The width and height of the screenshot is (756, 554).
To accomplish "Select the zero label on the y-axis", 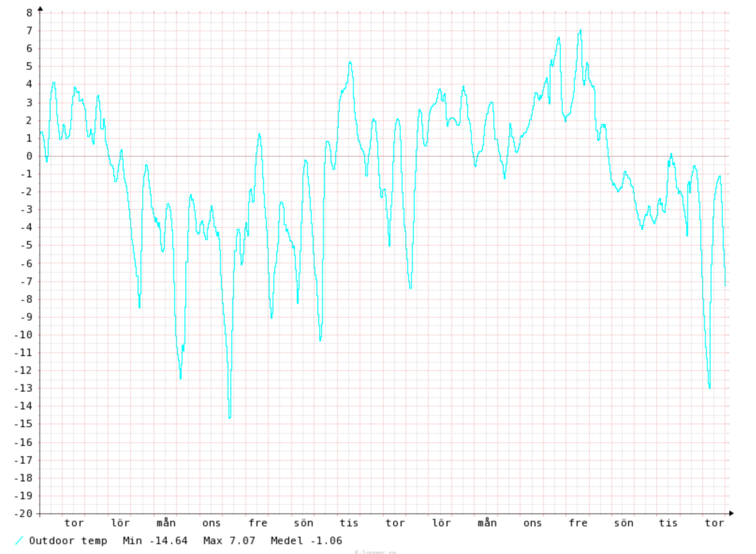I will coord(29,156).
